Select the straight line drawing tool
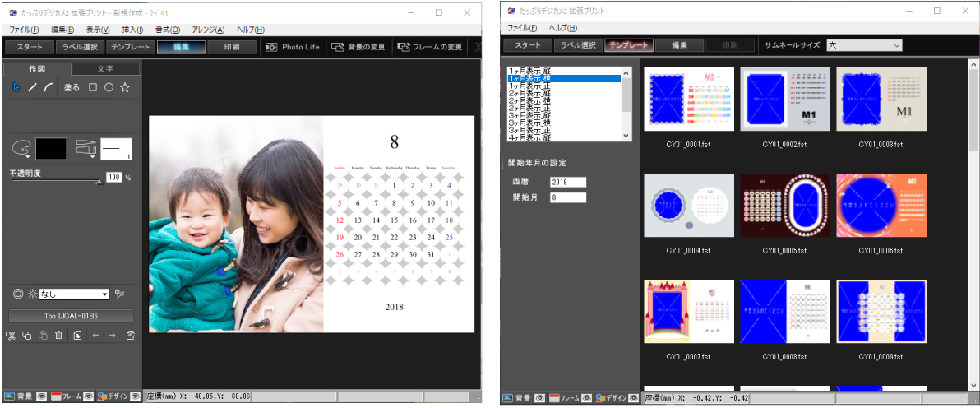Image resolution: width=980 pixels, height=408 pixels. point(32,87)
